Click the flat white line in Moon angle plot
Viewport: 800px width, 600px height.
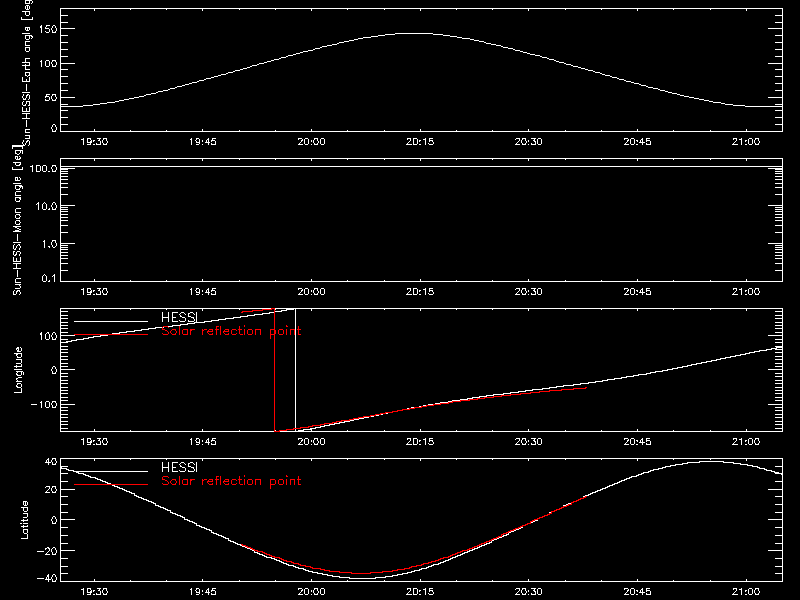point(421,166)
